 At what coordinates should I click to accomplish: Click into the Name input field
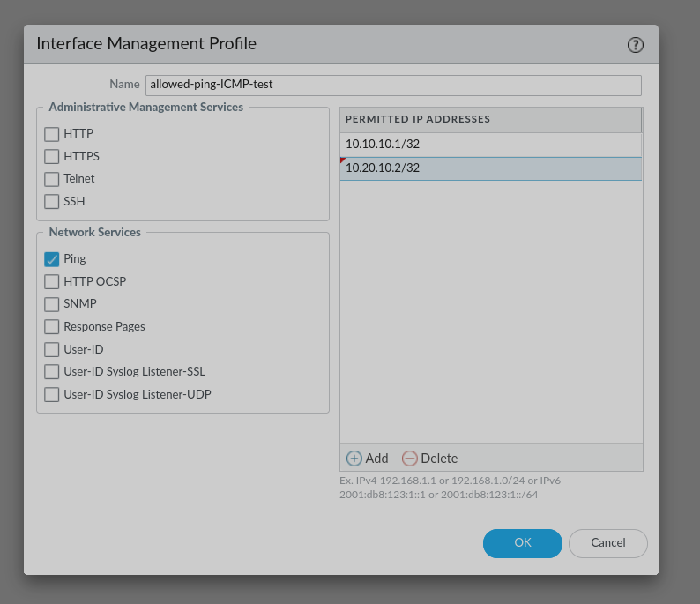point(393,85)
